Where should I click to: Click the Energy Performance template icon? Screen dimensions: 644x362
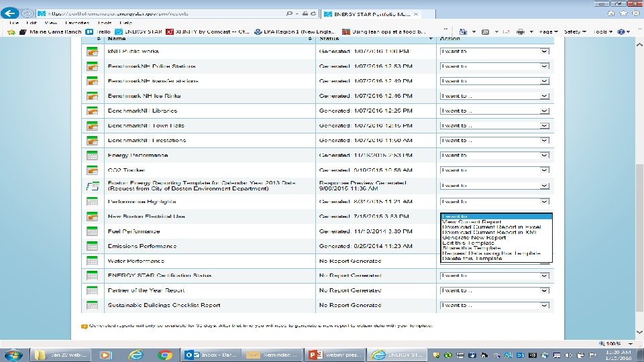[92, 155]
